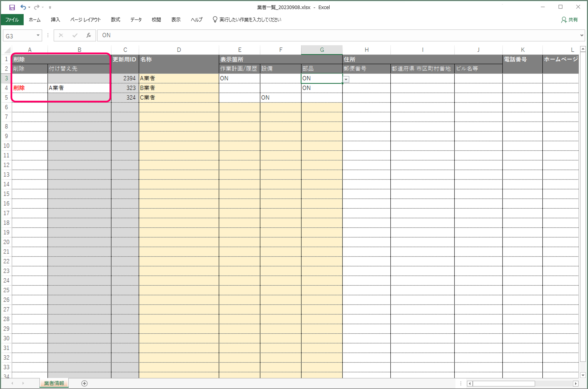Image resolution: width=588 pixels, height=389 pixels.
Task: Expand the formula bar with the chevron
Action: (582, 35)
